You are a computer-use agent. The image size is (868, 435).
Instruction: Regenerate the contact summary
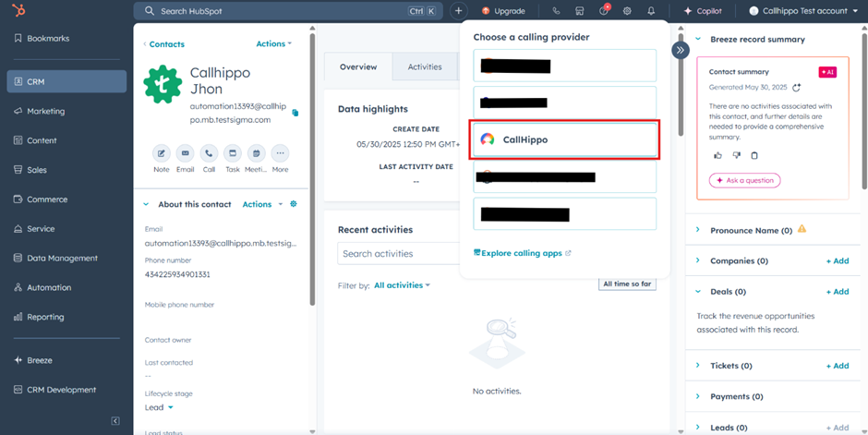tap(797, 88)
